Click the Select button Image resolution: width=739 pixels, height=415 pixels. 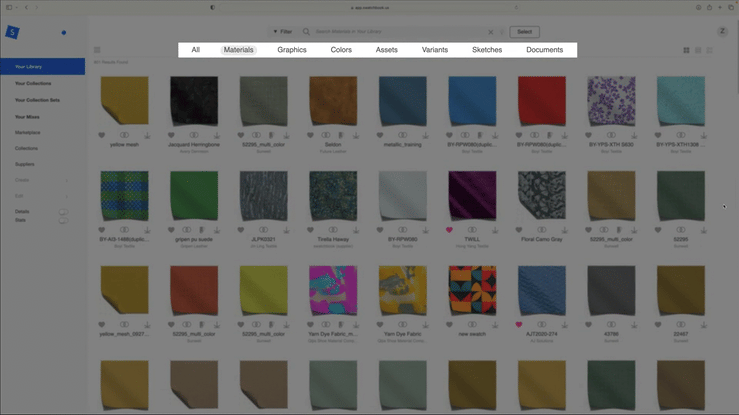(x=525, y=32)
